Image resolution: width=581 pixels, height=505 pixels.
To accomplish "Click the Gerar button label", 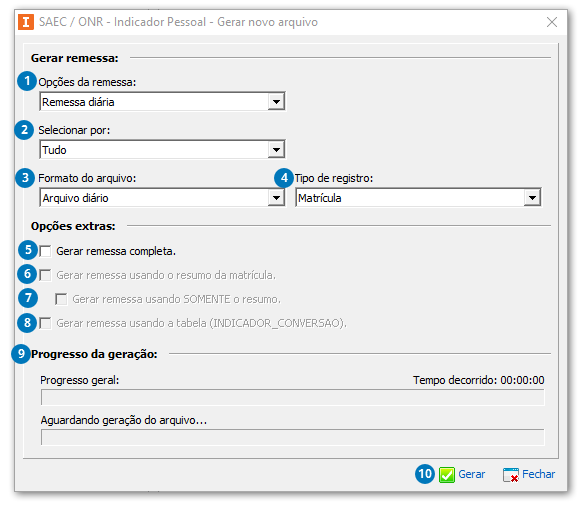I will [x=472, y=475].
